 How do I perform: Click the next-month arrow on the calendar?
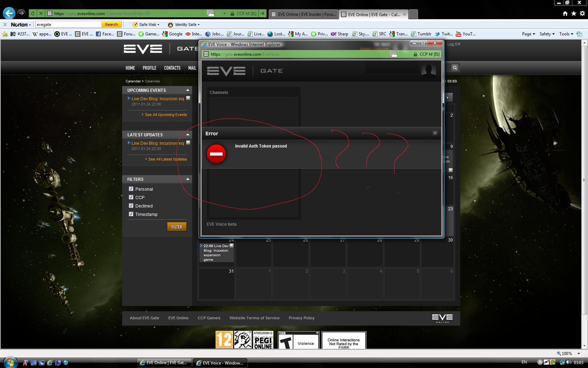coord(448,97)
